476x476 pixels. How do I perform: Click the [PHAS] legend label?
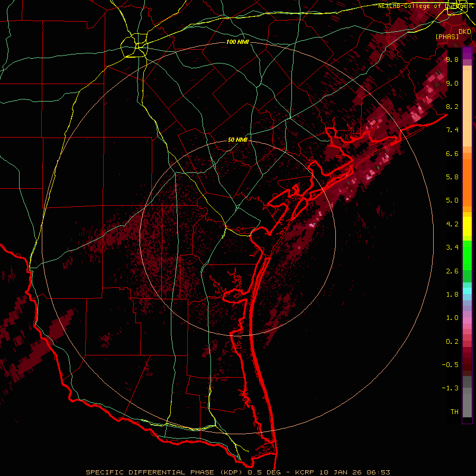447,36
